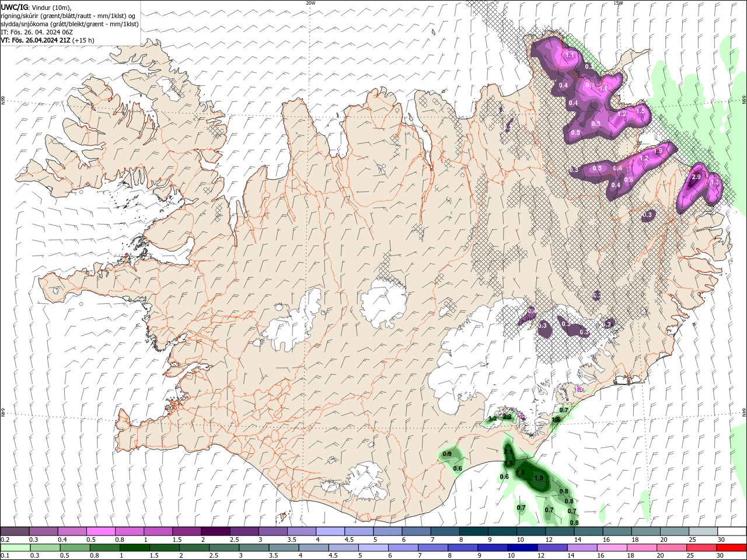
Task: Select the 25 pale gray swatch in upper scale
Action: tap(703, 531)
